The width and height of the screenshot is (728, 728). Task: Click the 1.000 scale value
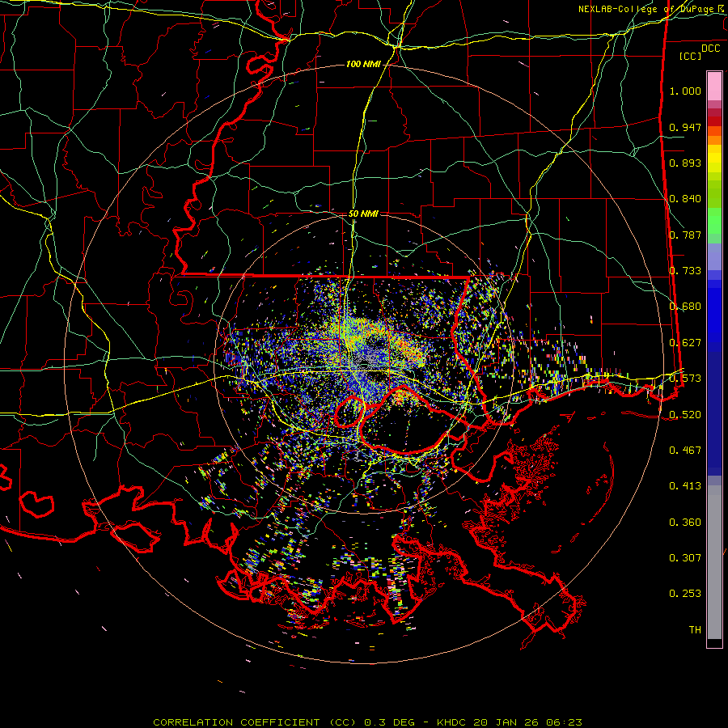click(x=685, y=91)
